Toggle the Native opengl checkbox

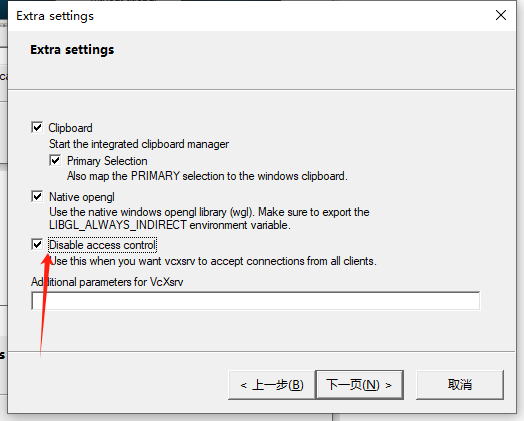tap(37, 196)
